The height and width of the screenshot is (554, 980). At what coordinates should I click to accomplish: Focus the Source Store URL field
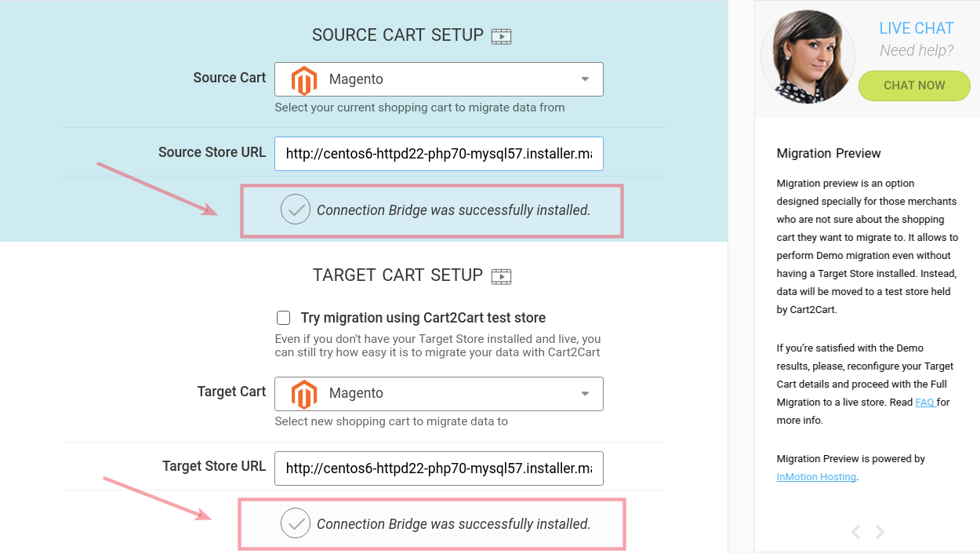click(439, 154)
